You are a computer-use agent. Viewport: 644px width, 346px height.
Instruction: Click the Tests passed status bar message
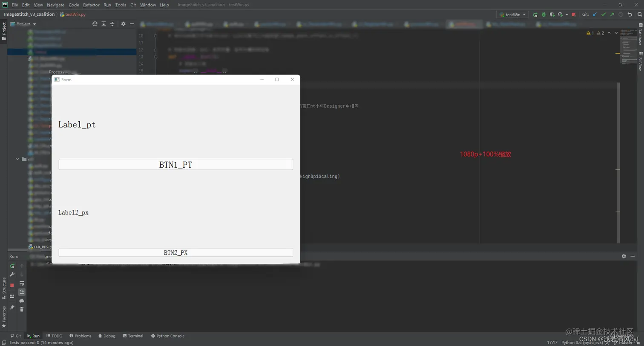[41, 343]
